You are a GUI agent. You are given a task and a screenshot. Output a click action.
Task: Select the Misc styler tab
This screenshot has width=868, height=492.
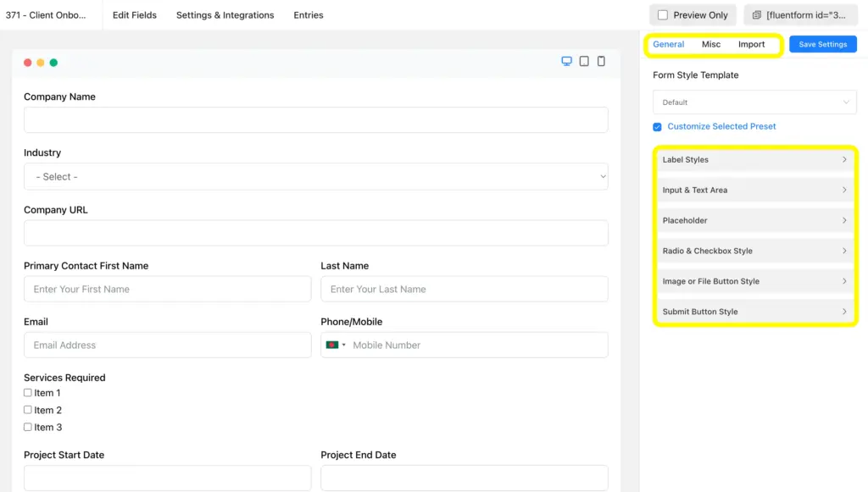click(711, 44)
